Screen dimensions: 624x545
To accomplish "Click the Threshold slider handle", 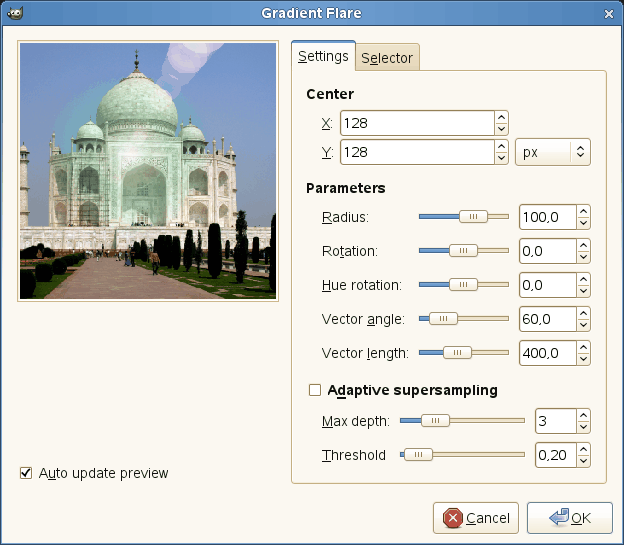I will click(417, 455).
